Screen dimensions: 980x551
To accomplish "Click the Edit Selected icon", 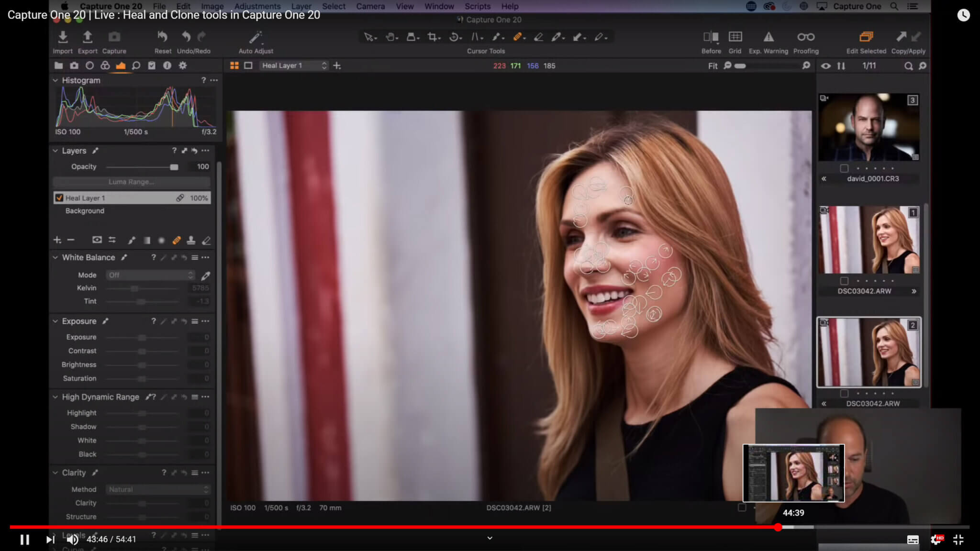I will coord(866,37).
